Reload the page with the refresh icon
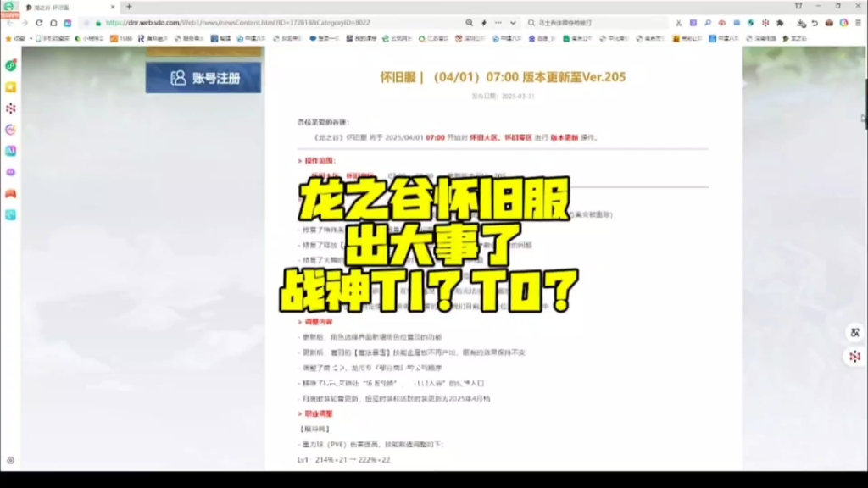Viewport: 868px width, 488px height. [39, 23]
